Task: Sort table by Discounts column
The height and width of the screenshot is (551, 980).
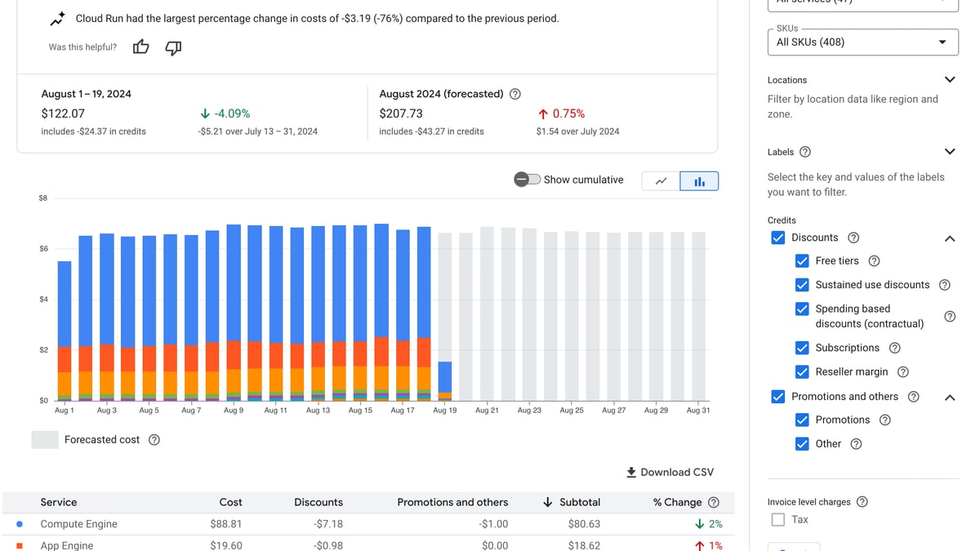Action: click(x=318, y=503)
